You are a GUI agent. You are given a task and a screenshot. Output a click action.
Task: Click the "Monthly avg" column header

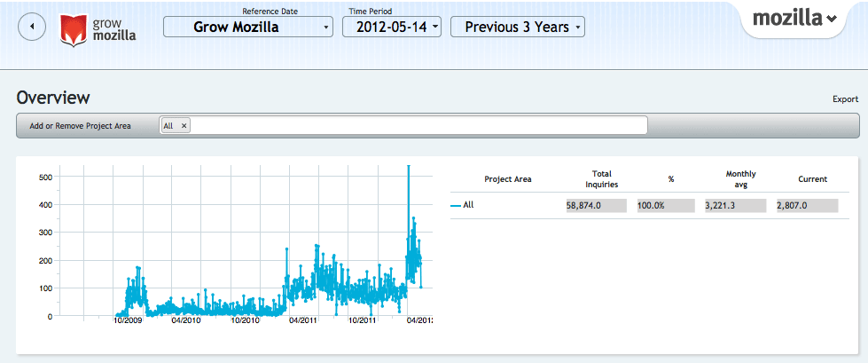click(740, 179)
